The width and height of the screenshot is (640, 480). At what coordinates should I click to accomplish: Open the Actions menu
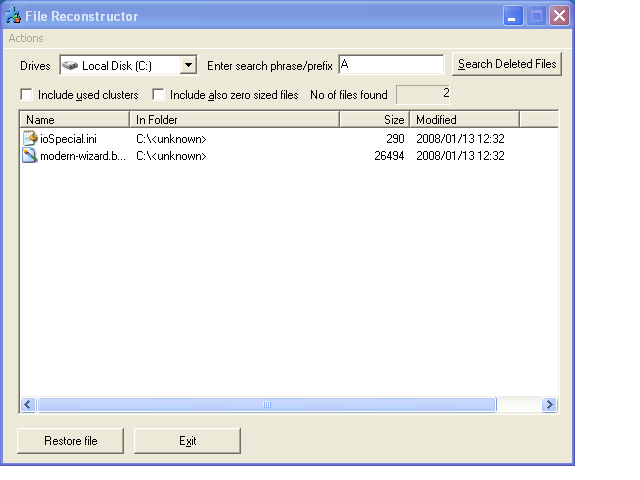coord(26,38)
